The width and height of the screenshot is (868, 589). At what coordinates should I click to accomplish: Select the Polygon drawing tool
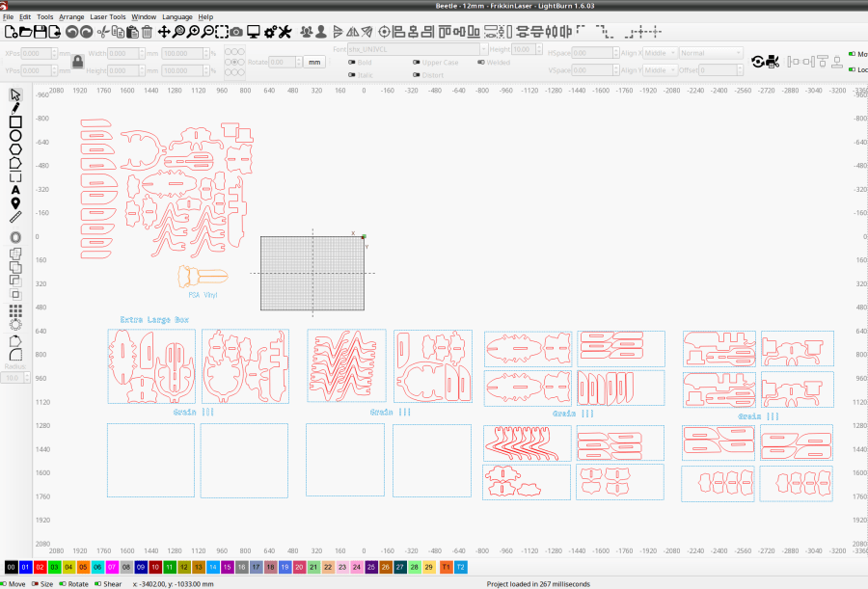tap(14, 148)
